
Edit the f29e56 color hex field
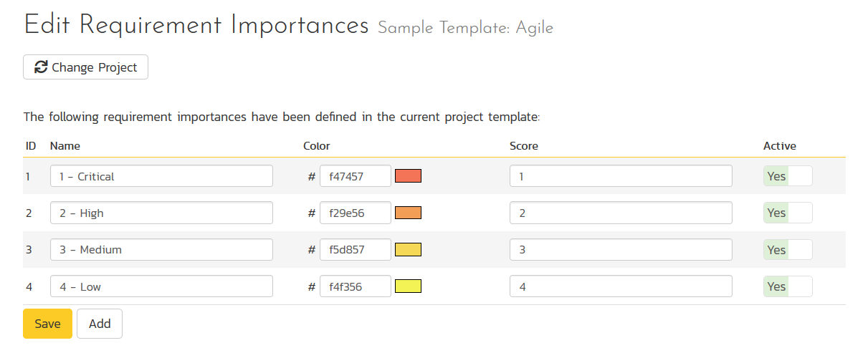(355, 213)
